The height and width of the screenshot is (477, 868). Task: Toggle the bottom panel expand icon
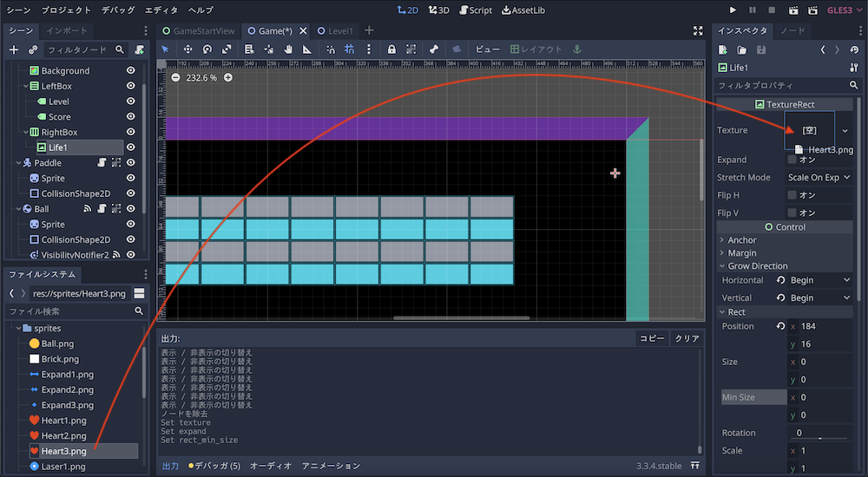point(694,466)
